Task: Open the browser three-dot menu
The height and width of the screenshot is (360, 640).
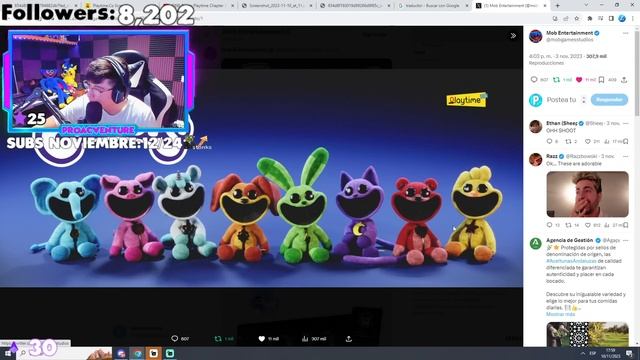Action: point(633,18)
